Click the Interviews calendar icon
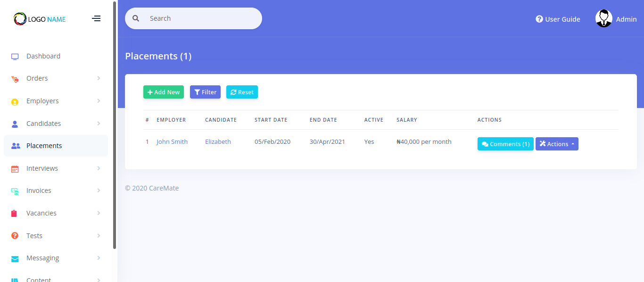This screenshot has height=282, width=644. [x=15, y=169]
